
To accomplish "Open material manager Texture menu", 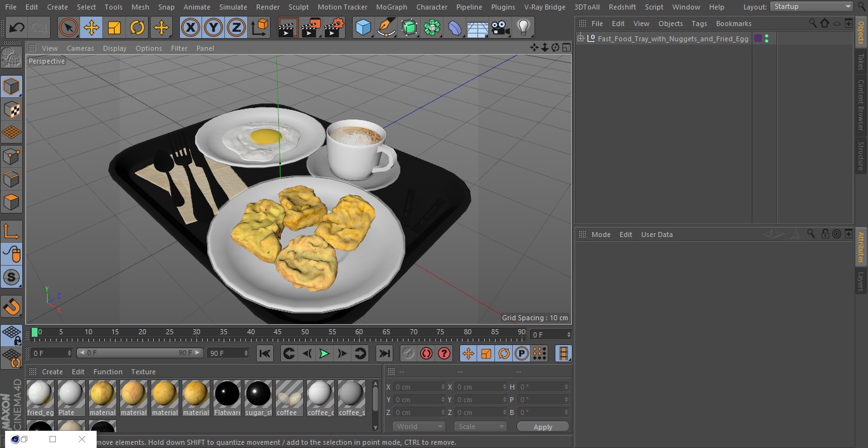I will click(143, 372).
